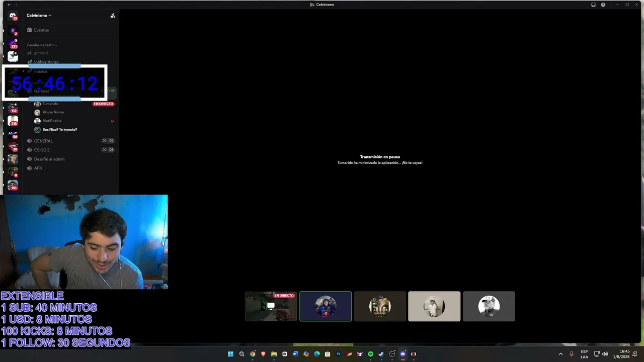Viewport: 644px width, 362px height.
Task: Switch ESP LAA keyboard language
Action: click(584, 354)
